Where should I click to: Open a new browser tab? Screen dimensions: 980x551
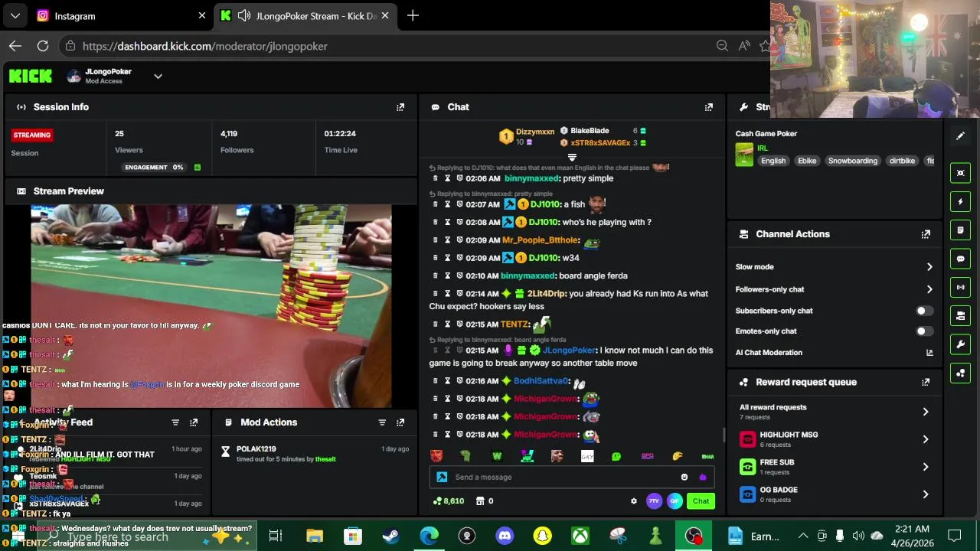[x=413, y=15]
